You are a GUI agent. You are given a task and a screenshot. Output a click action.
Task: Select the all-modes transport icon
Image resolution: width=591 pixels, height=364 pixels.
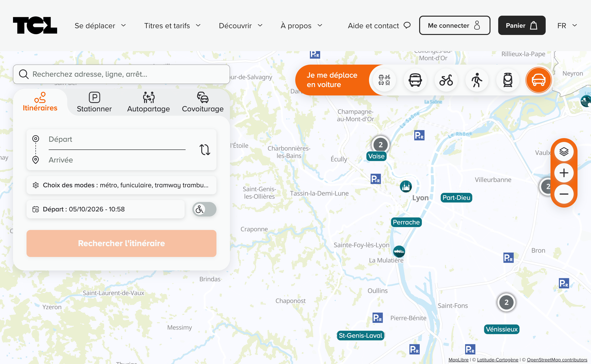[x=384, y=80]
